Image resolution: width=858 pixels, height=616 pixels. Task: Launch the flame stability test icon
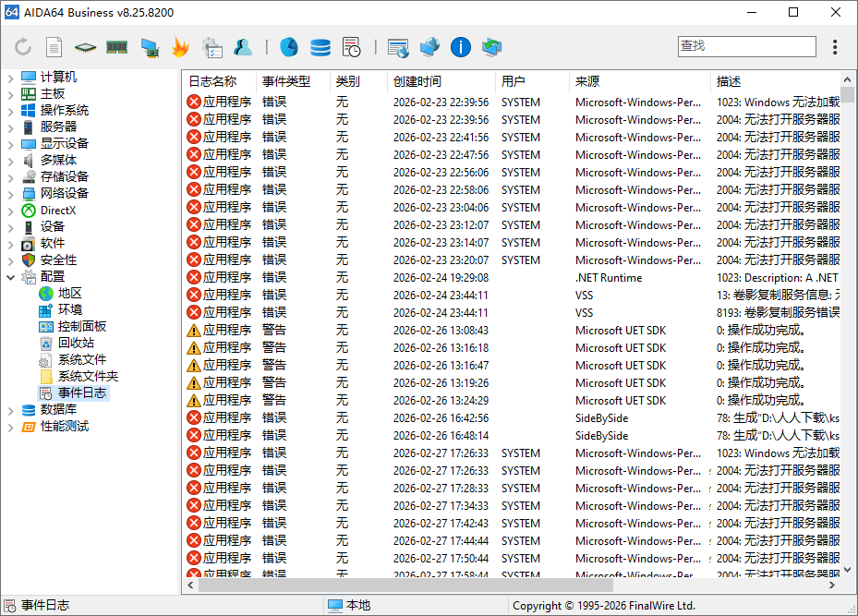180,47
